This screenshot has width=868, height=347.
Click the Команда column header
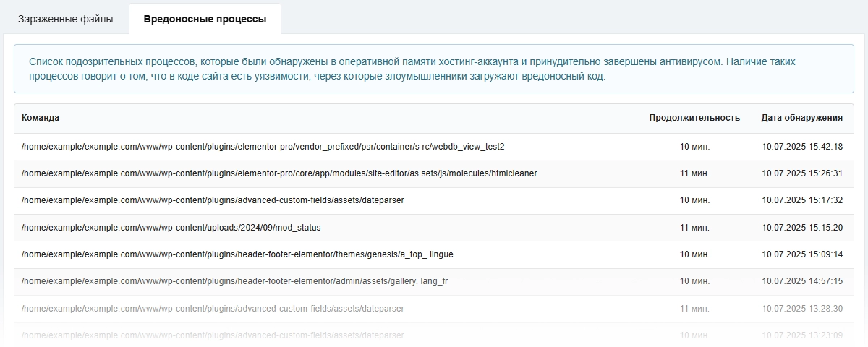[41, 118]
